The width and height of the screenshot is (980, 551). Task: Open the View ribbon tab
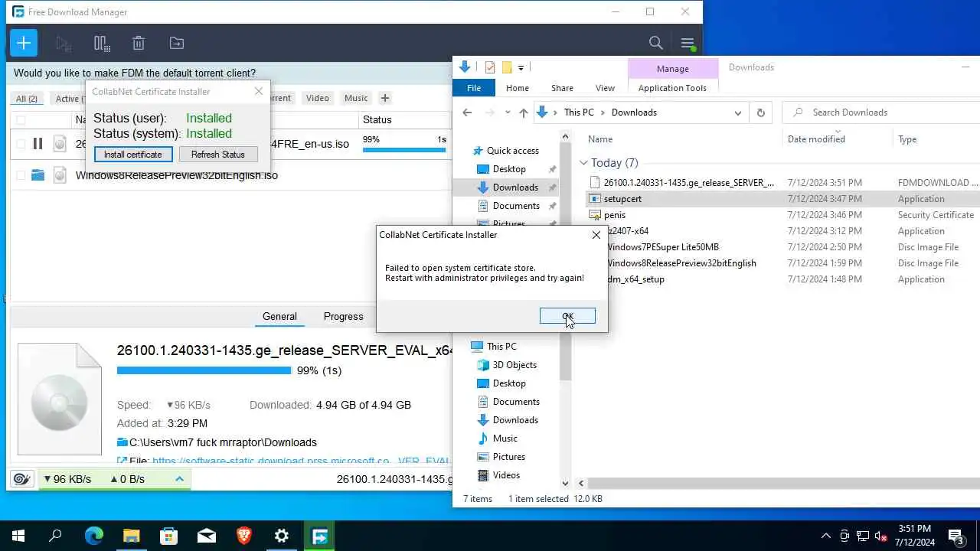coord(605,88)
